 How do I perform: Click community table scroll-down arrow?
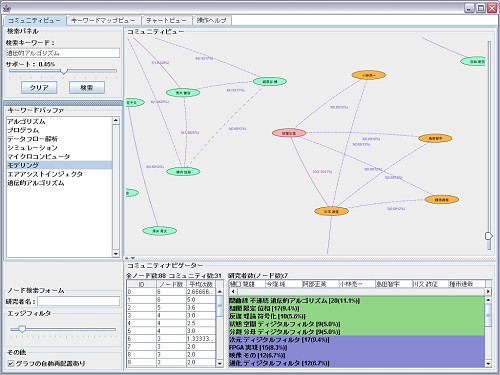(x=220, y=364)
